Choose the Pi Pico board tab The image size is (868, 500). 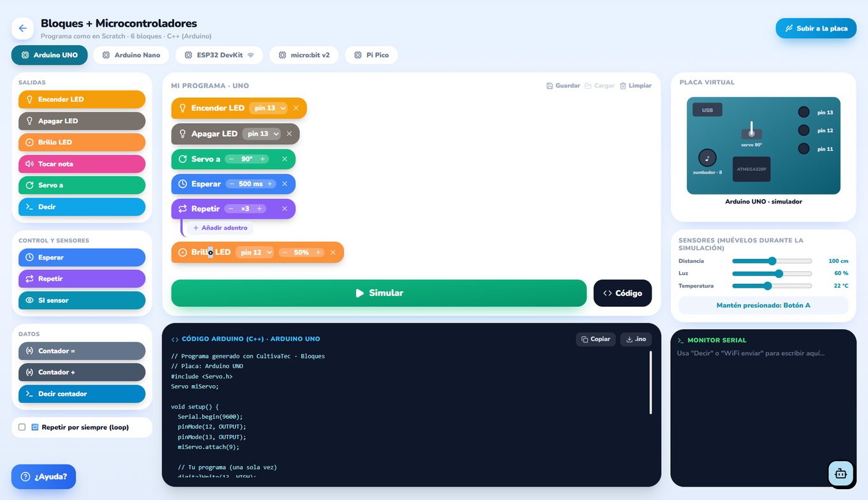[x=371, y=55]
